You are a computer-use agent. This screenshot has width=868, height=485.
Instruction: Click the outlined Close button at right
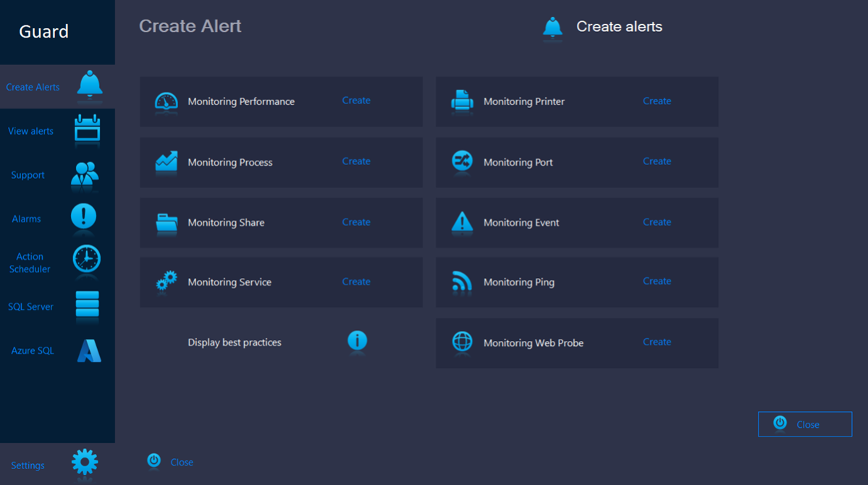coord(805,424)
